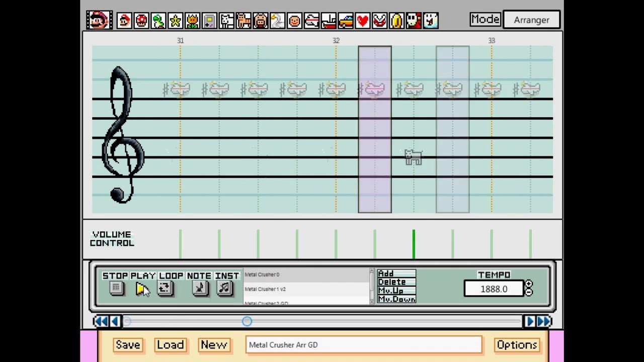Select the Cat instrument icon
The image size is (644, 362).
(244, 21)
